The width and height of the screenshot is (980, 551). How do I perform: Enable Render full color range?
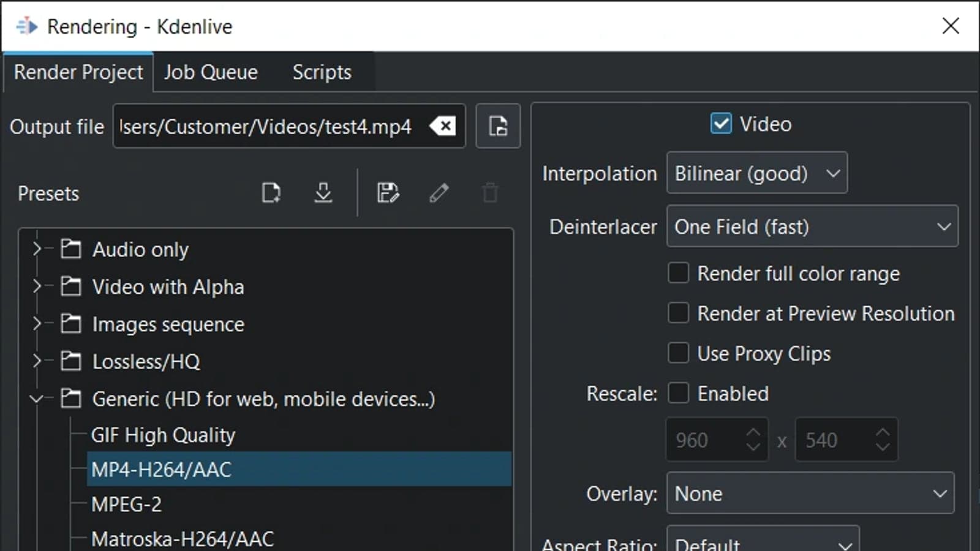pos(678,273)
